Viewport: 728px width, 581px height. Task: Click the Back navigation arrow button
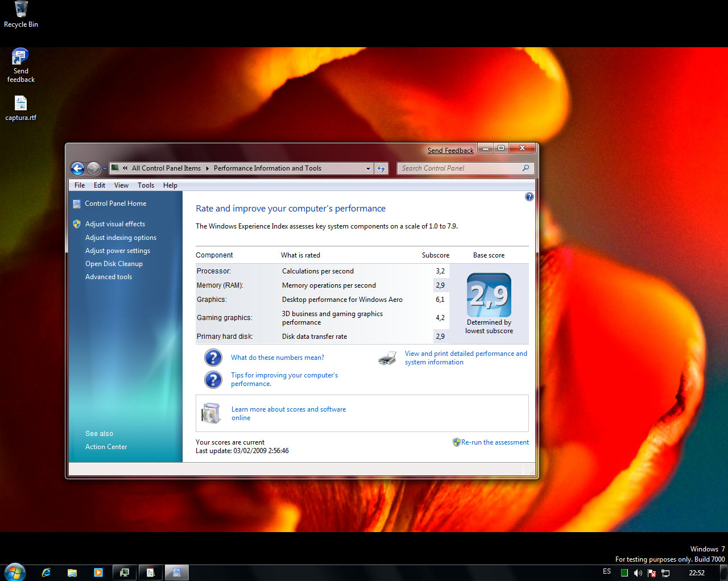(77, 168)
